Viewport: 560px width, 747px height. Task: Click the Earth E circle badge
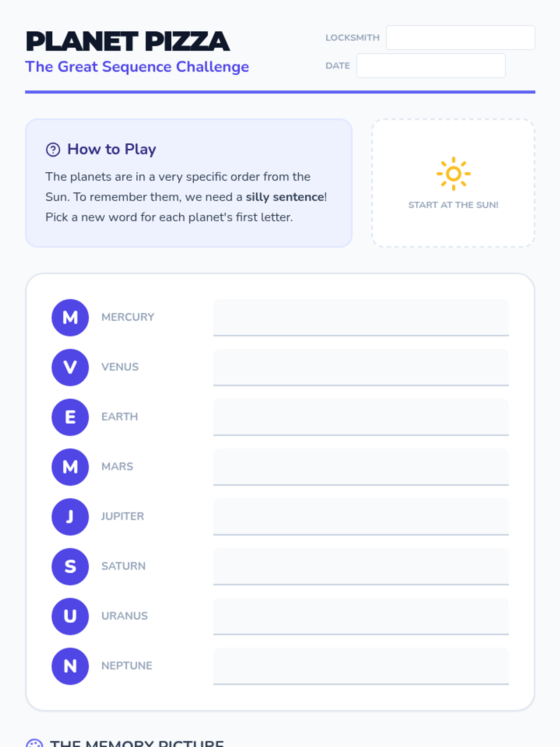[70, 417]
